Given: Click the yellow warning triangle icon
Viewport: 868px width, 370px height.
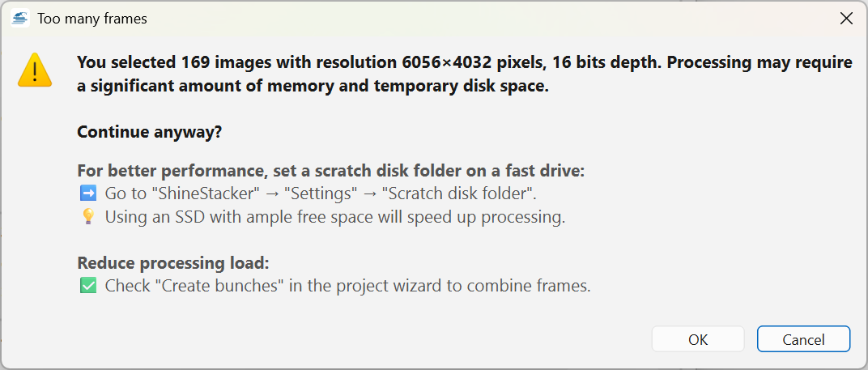Looking at the screenshot, I should click(36, 70).
